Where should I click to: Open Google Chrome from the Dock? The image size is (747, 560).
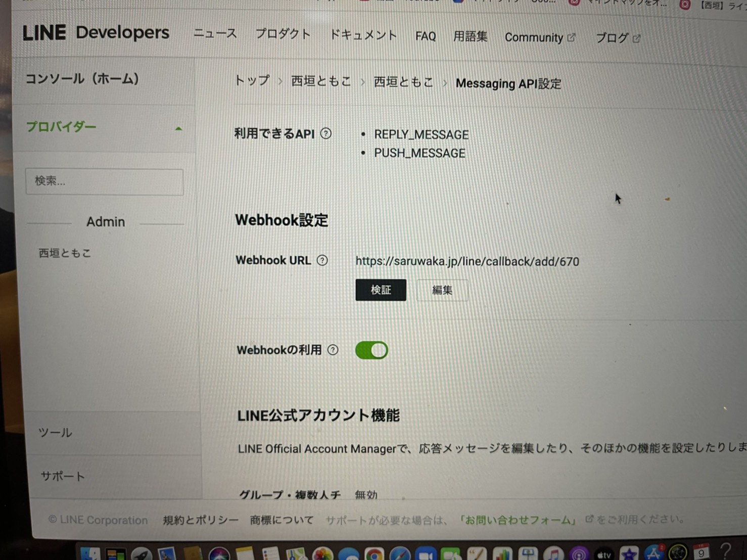(x=374, y=554)
